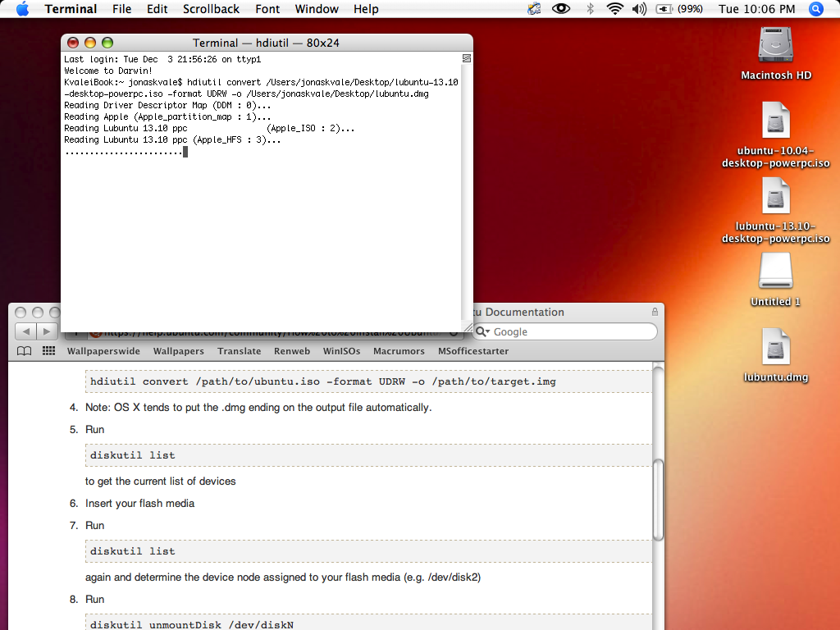Viewport: 840px width, 630px height.
Task: Open the volume control icon
Action: [639, 9]
